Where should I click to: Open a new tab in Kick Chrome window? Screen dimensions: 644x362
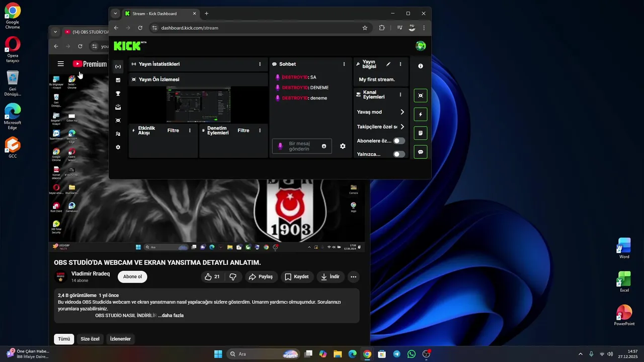[x=206, y=14]
